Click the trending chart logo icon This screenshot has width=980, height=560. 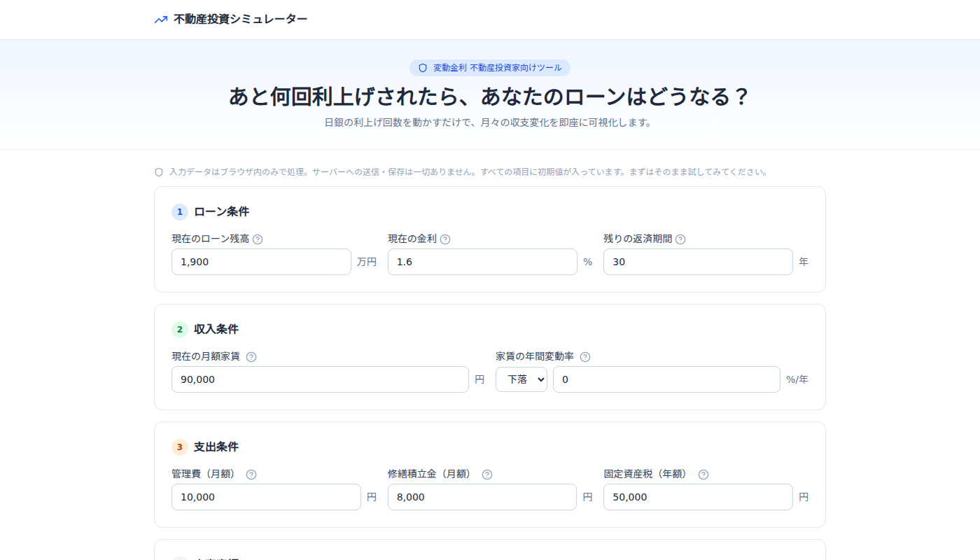[161, 20]
